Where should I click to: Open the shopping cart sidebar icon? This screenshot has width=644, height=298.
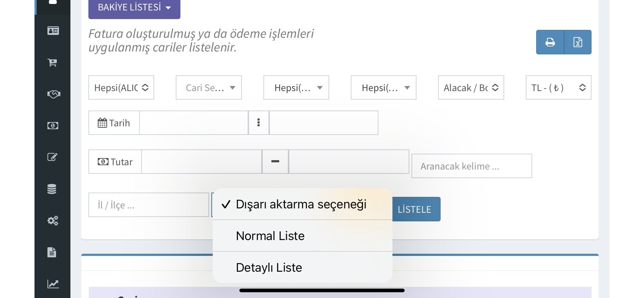click(x=53, y=62)
